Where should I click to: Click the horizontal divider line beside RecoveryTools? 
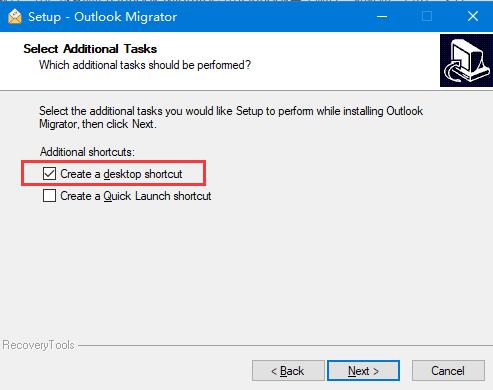point(285,345)
